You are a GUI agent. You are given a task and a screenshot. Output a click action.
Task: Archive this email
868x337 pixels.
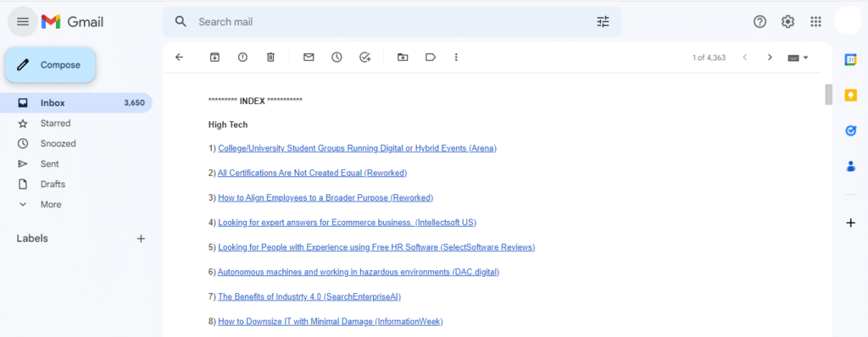coord(214,57)
